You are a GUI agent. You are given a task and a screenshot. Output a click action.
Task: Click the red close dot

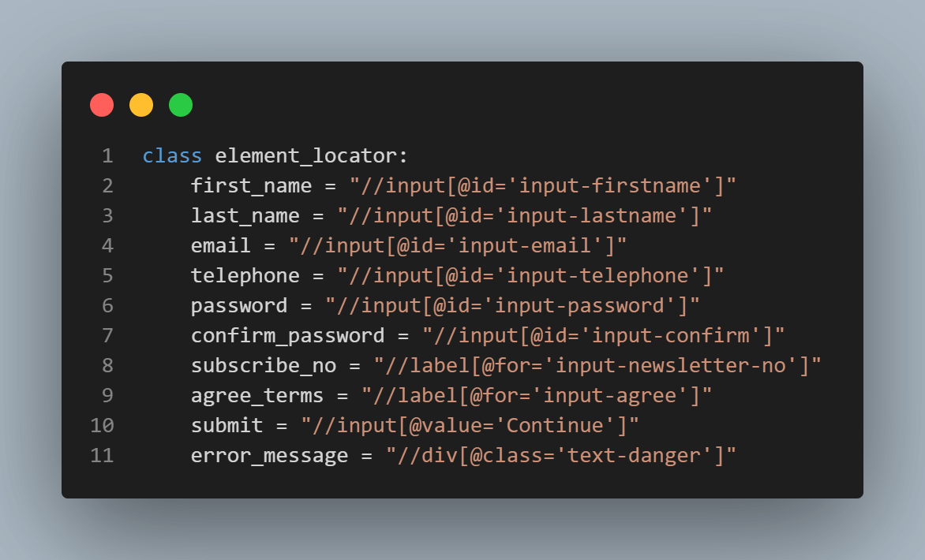tap(102, 105)
